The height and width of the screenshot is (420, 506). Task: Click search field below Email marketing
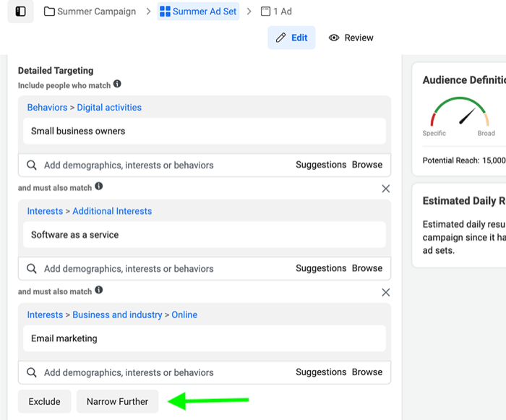tap(205, 372)
